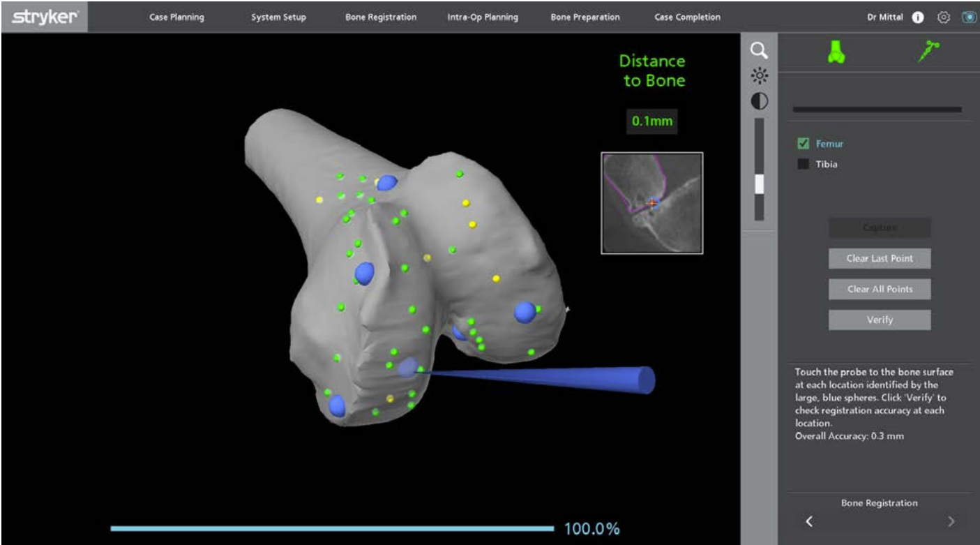Image resolution: width=980 pixels, height=545 pixels.
Task: Click the vertical slider's white handle
Action: click(x=759, y=184)
